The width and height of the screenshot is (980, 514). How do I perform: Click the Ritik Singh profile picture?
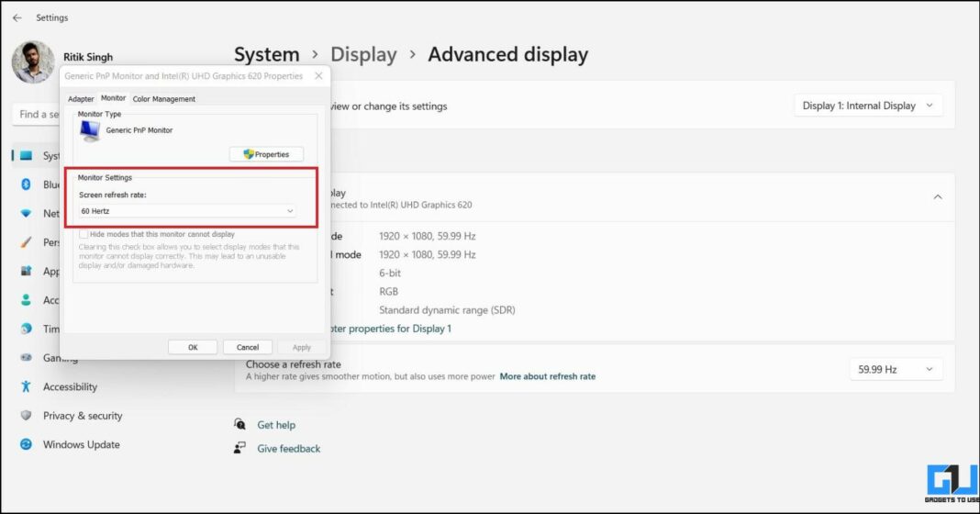(33, 61)
